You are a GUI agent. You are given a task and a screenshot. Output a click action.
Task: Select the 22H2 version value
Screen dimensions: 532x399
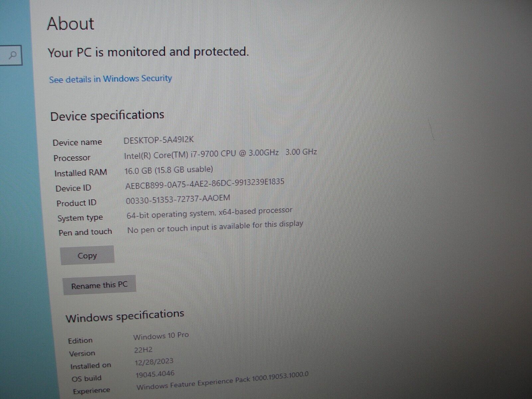[143, 349]
